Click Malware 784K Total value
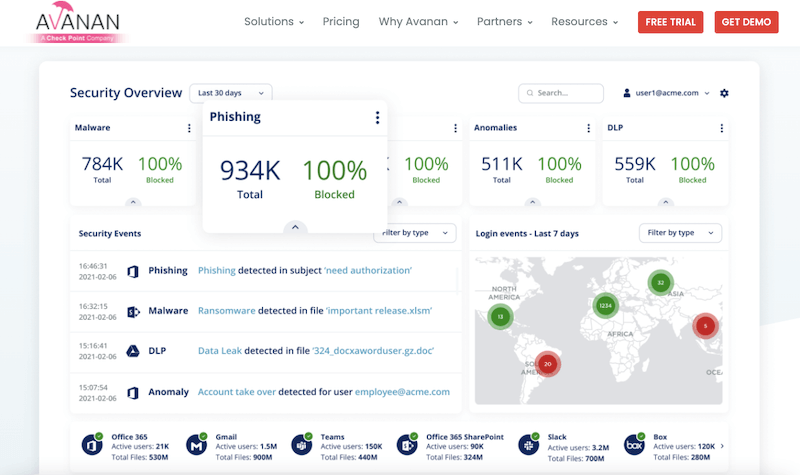This screenshot has width=800, height=475. [x=102, y=164]
